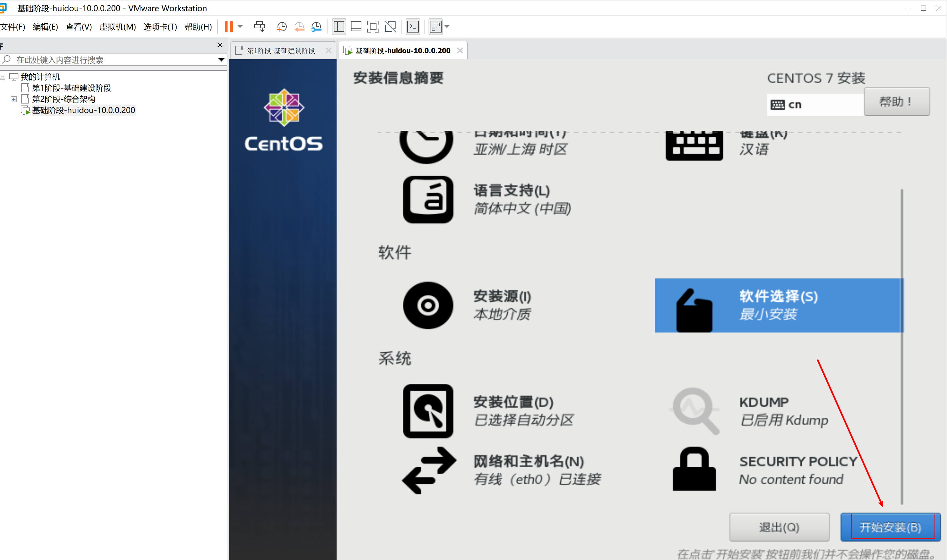Image resolution: width=947 pixels, height=560 pixels.
Task: Toggle unity mode toolbar icon
Action: click(390, 26)
